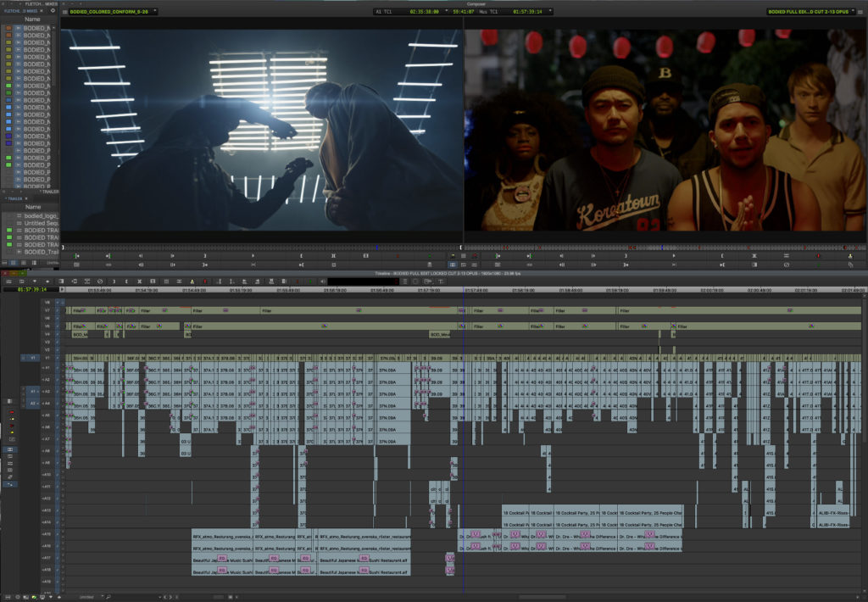Screen dimensions: 868x602
Task: Open record sequence name menu BODIED FULL EDIT
Action: (810, 12)
